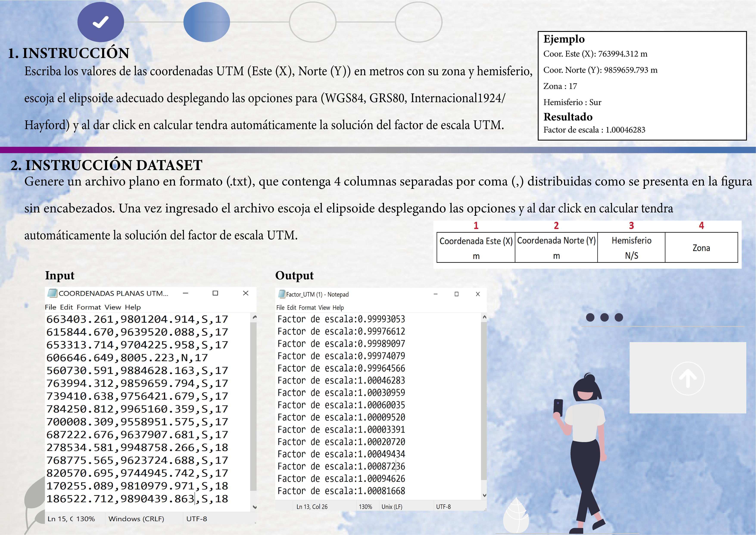The height and width of the screenshot is (535, 756).
Task: Open View menu in Factor_UTM notepad
Action: [x=324, y=307]
